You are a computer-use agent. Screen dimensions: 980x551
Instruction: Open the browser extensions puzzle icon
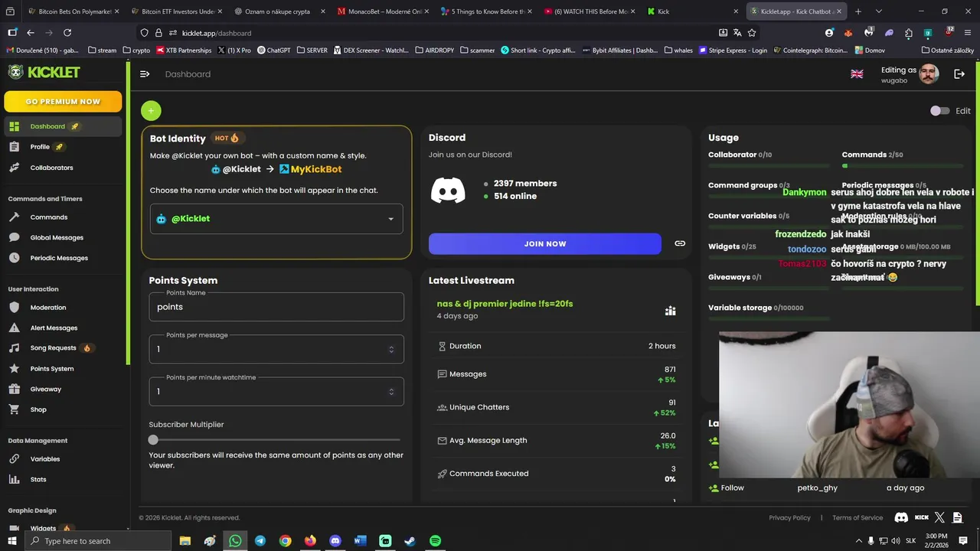909,33
